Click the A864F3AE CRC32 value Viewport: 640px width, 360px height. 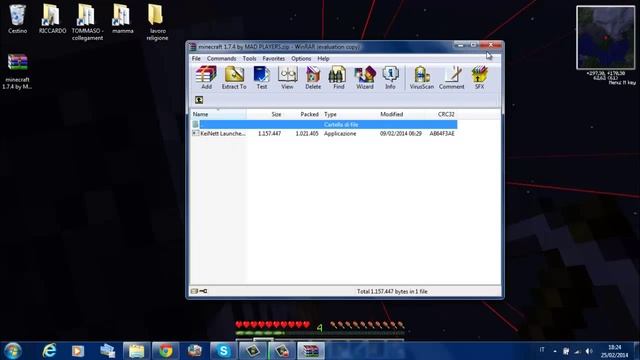pyautogui.click(x=442, y=133)
